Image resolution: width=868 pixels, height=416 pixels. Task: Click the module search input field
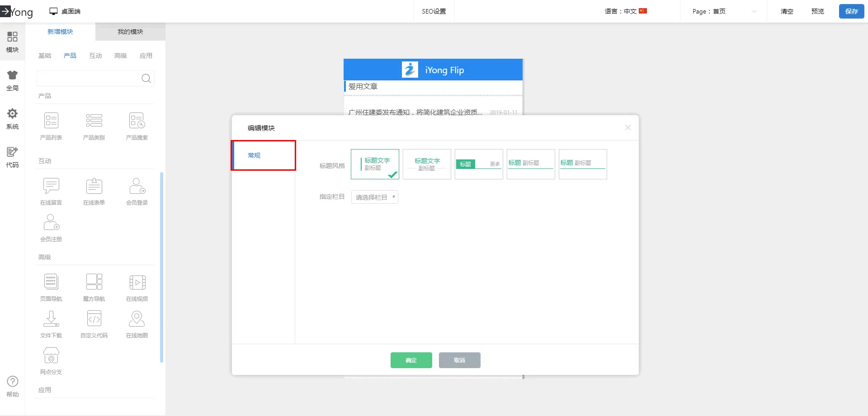coord(89,79)
